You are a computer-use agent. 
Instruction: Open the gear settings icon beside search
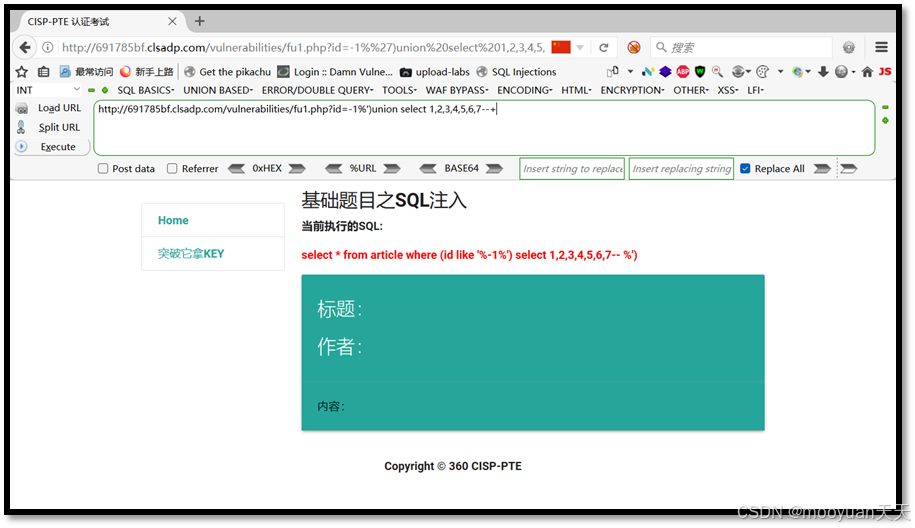[x=848, y=47]
